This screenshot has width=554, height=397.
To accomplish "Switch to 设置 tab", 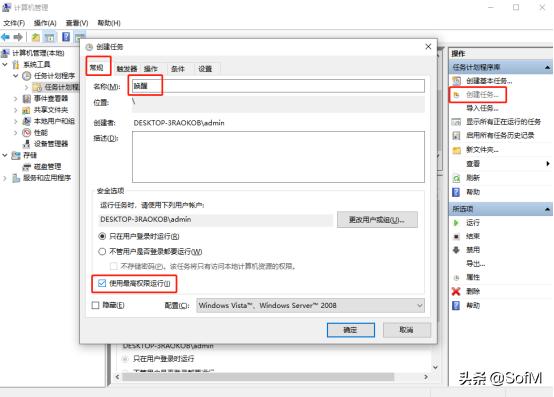I will click(x=205, y=69).
